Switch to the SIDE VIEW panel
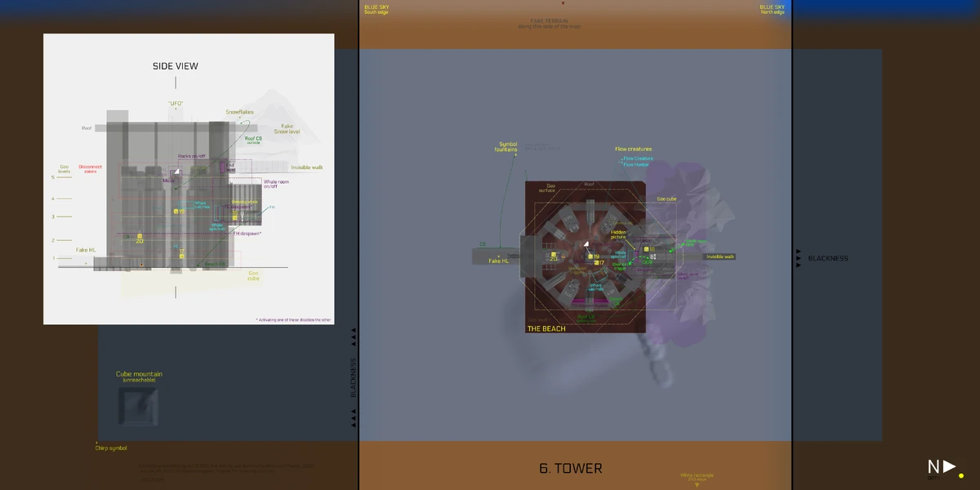This screenshot has height=490, width=980. [x=175, y=65]
